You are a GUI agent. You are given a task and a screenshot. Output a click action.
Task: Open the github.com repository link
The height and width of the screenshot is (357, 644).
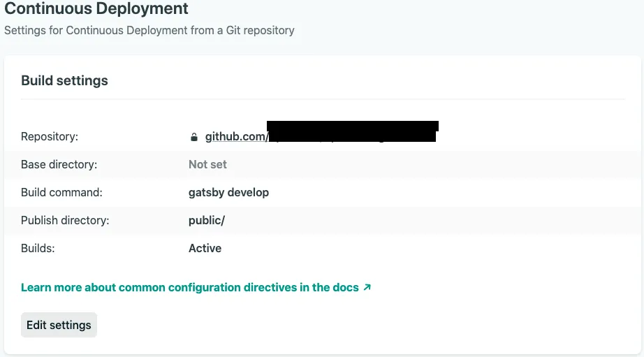point(235,136)
